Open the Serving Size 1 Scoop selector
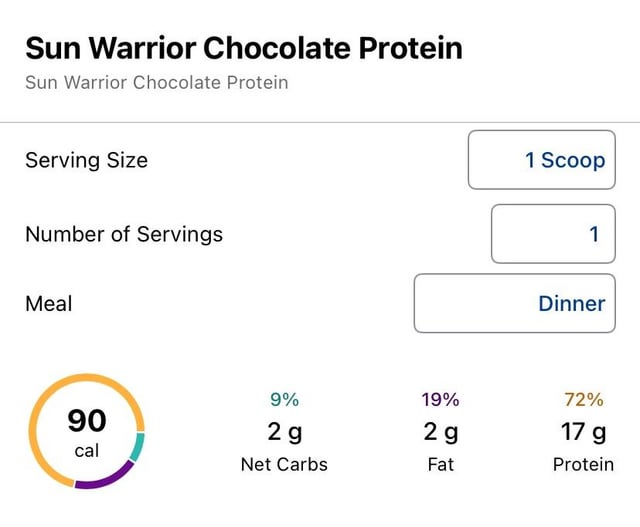Screen dimensions: 640x527 click(x=541, y=160)
